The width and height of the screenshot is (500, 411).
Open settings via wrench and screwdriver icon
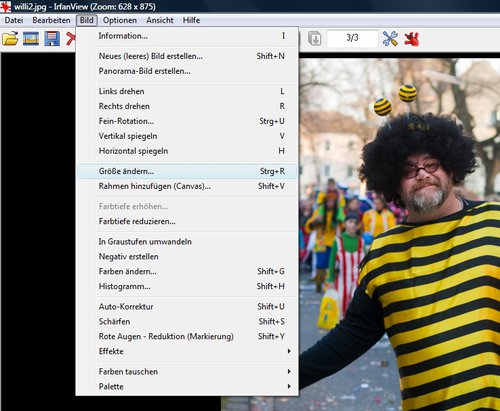tap(390, 39)
